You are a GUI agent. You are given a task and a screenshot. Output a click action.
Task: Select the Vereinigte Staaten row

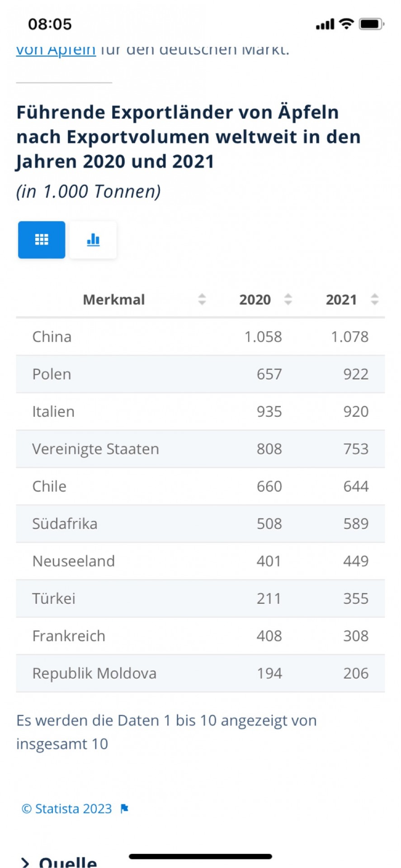pyautogui.click(x=200, y=449)
